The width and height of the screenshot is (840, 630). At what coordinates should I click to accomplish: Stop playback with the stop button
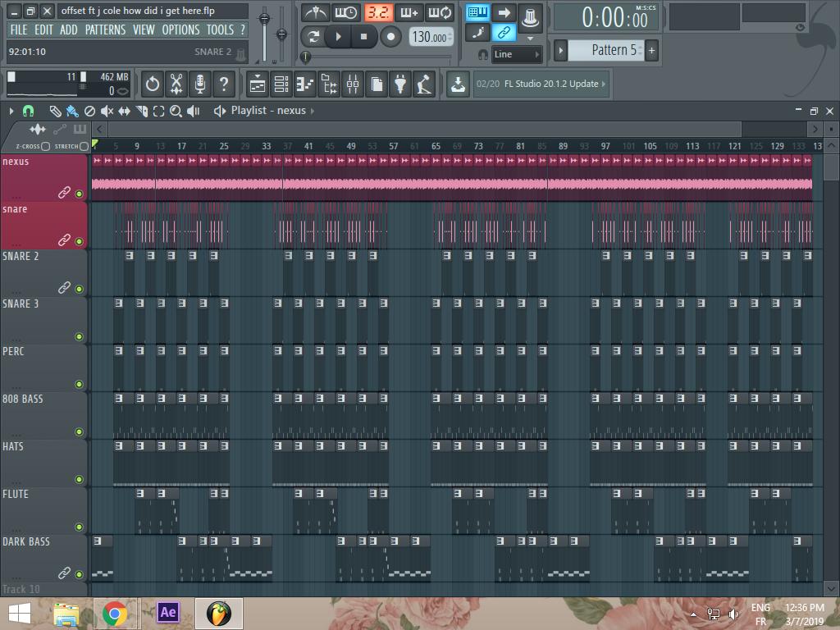point(363,36)
